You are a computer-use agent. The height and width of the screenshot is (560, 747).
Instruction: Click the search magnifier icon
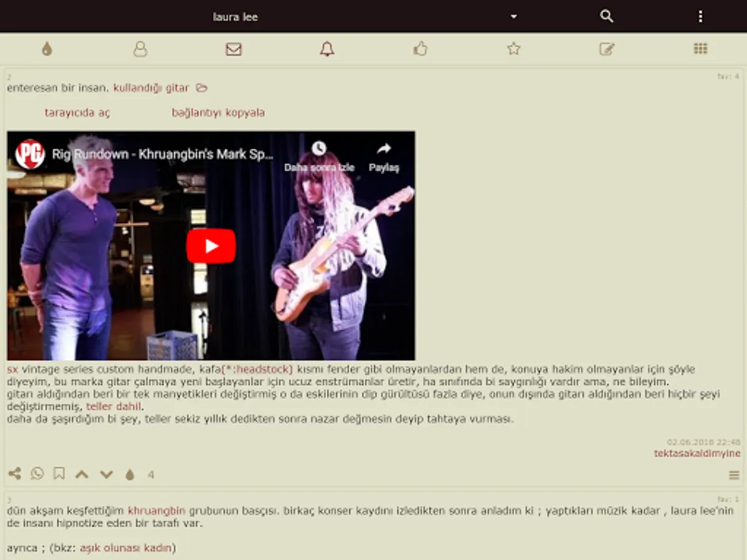point(606,16)
